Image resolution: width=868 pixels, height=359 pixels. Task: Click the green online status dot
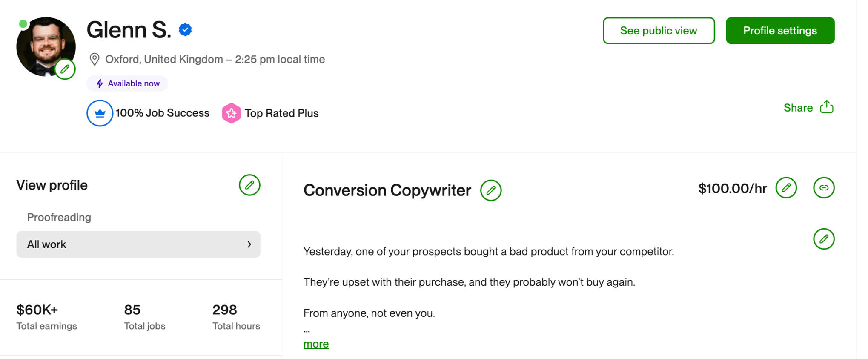[x=23, y=24]
